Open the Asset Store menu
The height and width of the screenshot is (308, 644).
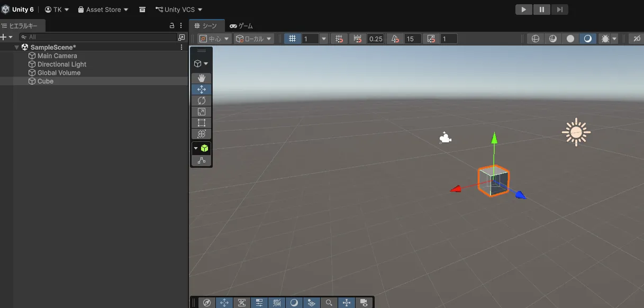103,10
